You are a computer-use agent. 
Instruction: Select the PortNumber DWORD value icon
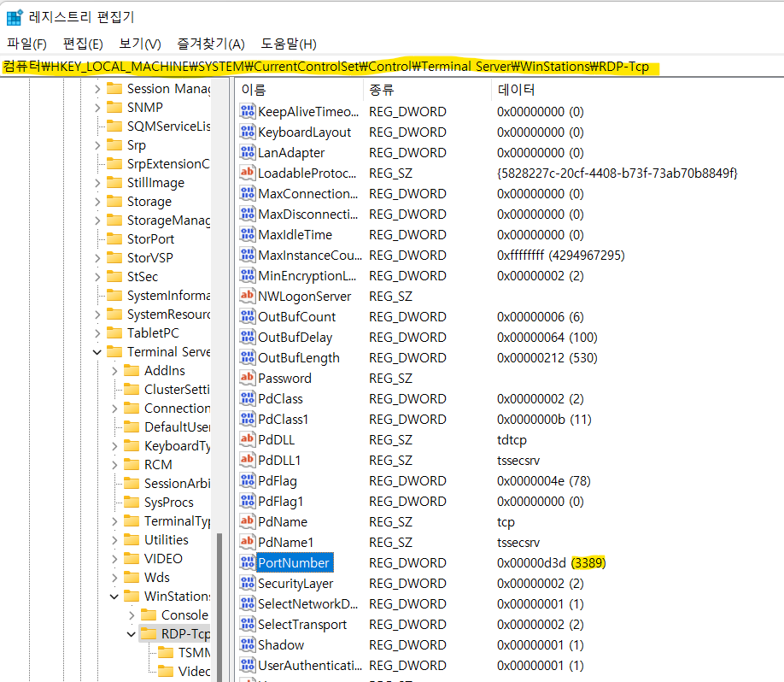click(248, 562)
